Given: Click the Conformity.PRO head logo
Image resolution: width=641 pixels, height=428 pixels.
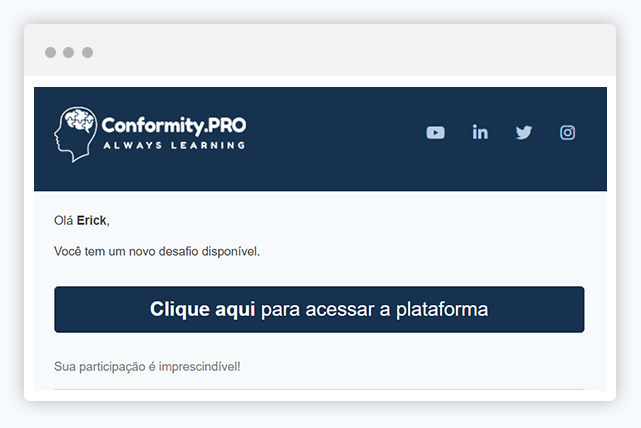Looking at the screenshot, I should [x=76, y=134].
